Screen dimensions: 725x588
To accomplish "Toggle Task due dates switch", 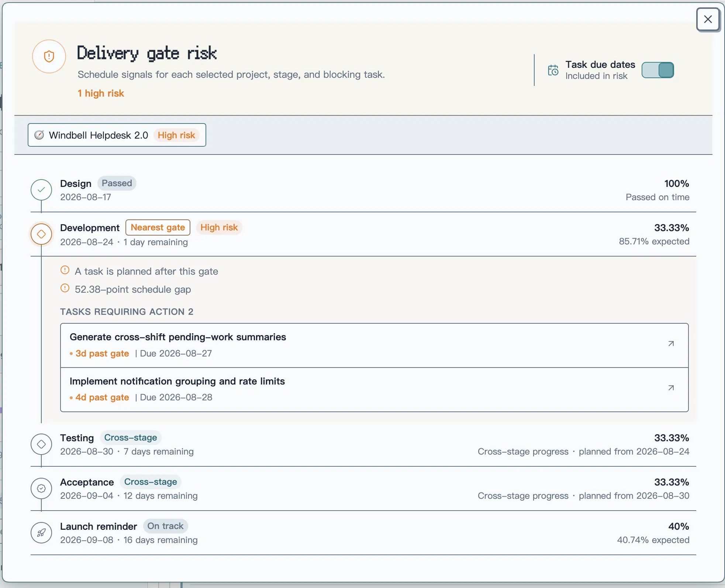I will [x=657, y=70].
